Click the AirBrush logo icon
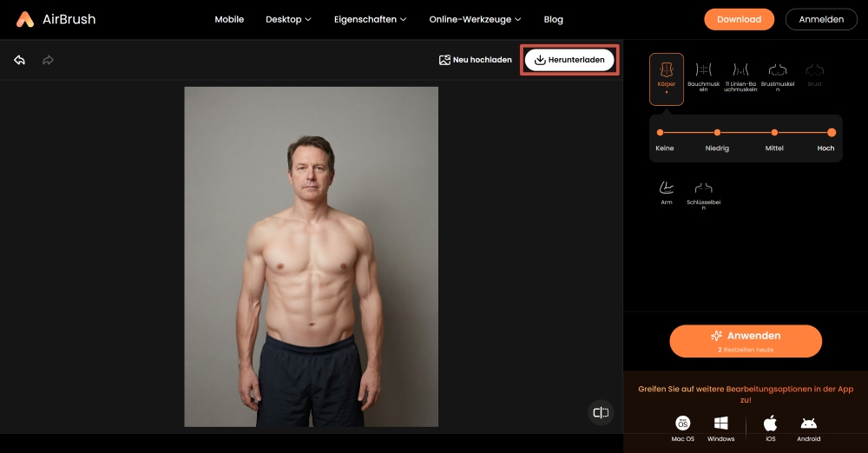 25,19
